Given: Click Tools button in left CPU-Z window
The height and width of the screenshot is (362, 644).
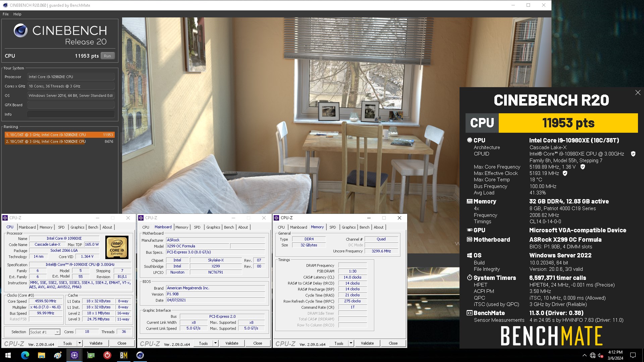Looking at the screenshot, I should point(67,343).
